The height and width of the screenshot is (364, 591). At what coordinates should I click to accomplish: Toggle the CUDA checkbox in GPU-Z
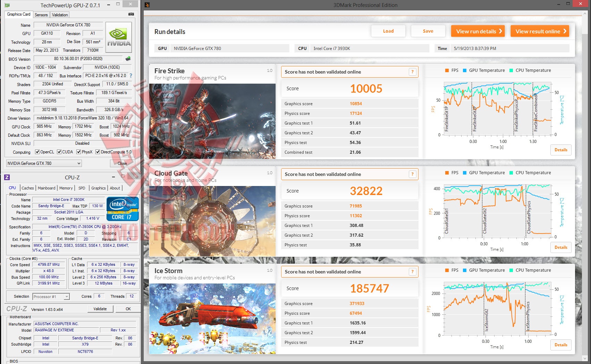pos(59,152)
